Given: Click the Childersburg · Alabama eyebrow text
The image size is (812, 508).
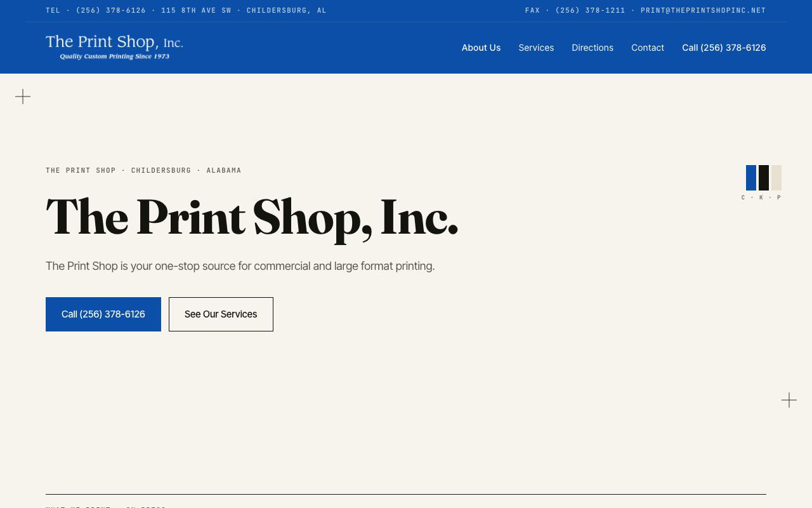Looking at the screenshot, I should pos(187,171).
